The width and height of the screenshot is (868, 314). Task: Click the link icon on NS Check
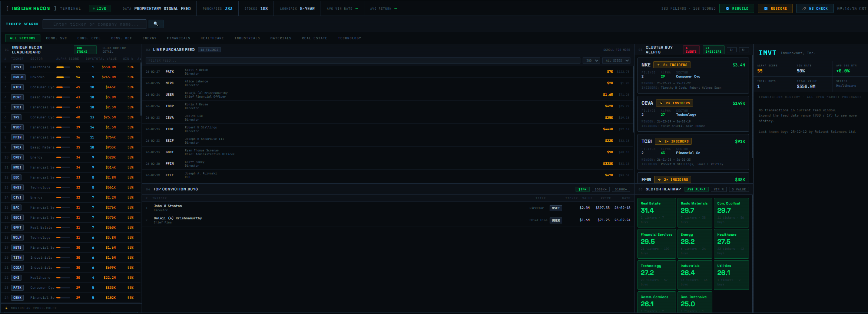[804, 9]
